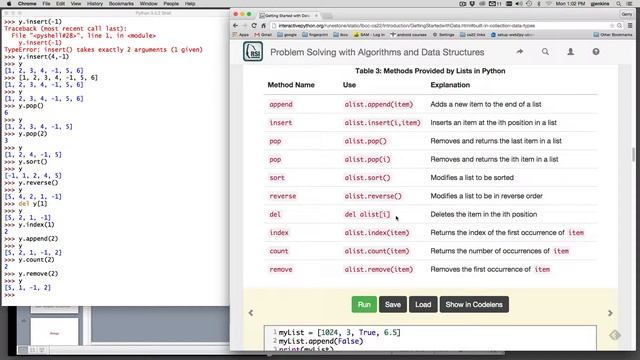Open the Apple menu icon
Image resolution: width=640 pixels, height=360 pixels.
9,4
